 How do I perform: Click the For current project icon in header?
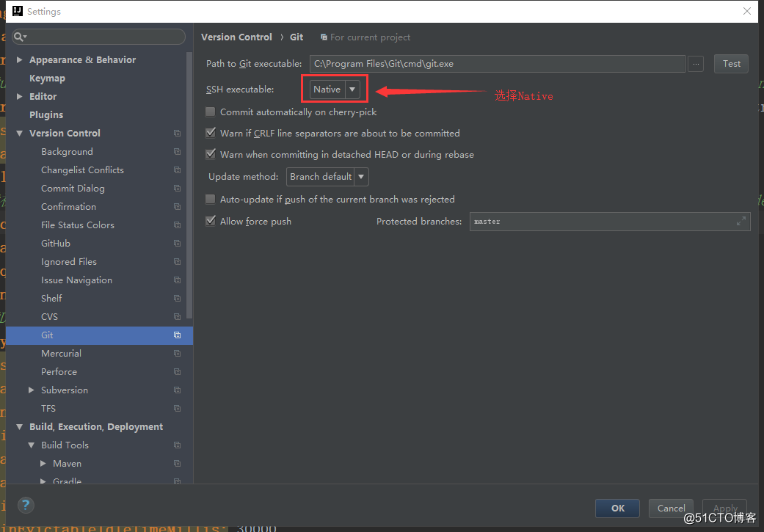pyautogui.click(x=324, y=37)
